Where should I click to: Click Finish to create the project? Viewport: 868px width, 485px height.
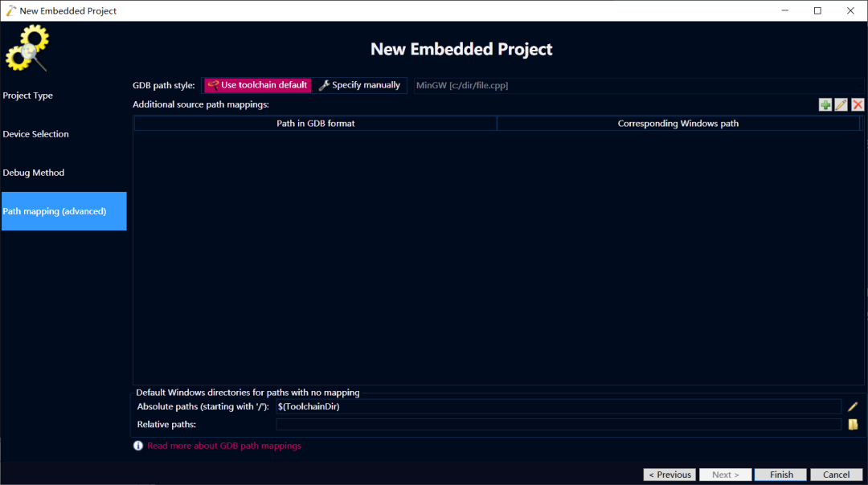tap(781, 475)
